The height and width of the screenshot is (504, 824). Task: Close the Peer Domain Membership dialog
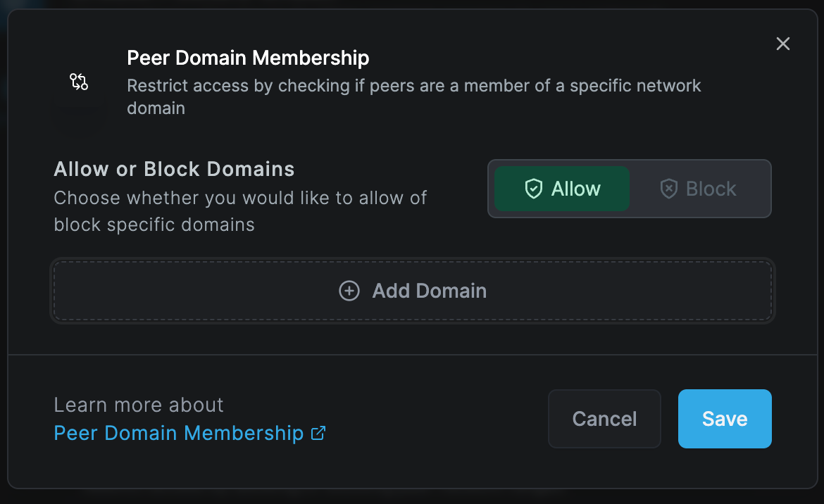point(783,44)
